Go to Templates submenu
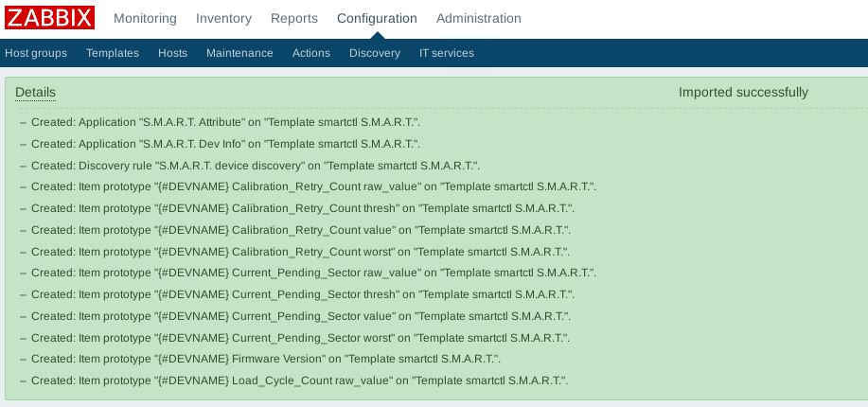Screen dimensions: 868x407 (x=113, y=53)
